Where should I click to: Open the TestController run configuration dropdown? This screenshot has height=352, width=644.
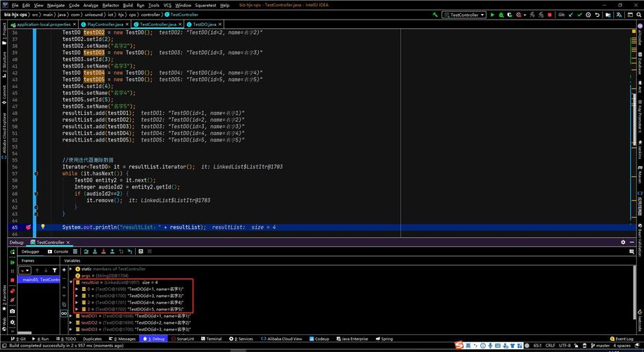464,14
